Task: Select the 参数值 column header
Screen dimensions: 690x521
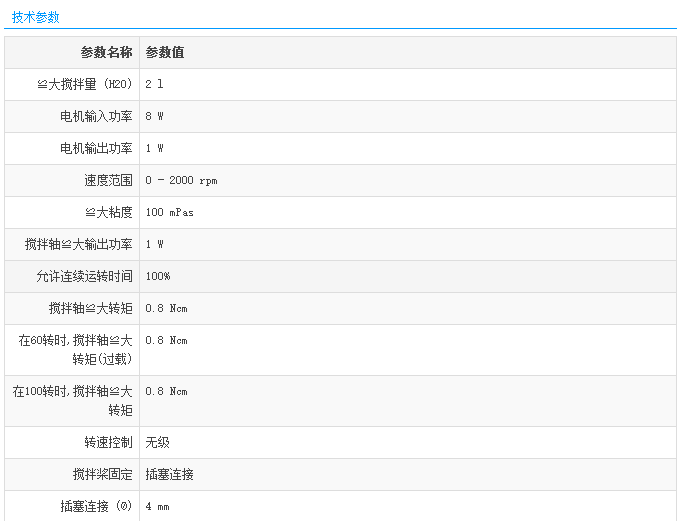Action: [x=165, y=52]
